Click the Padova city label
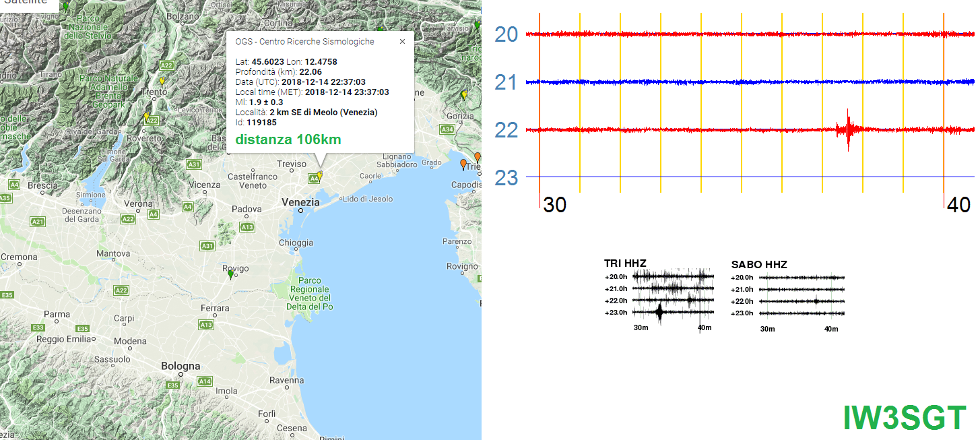Screen dimensions: 980x440 (247, 209)
